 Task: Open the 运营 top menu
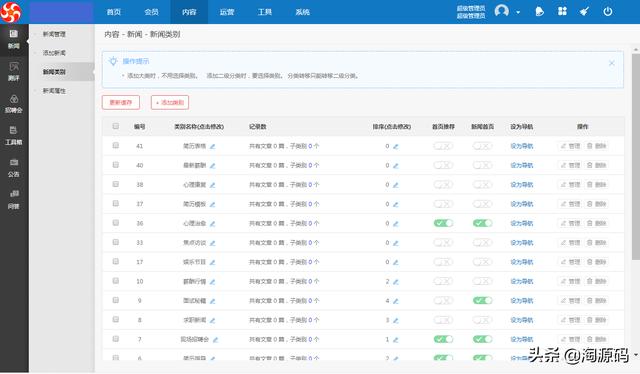[x=227, y=12]
